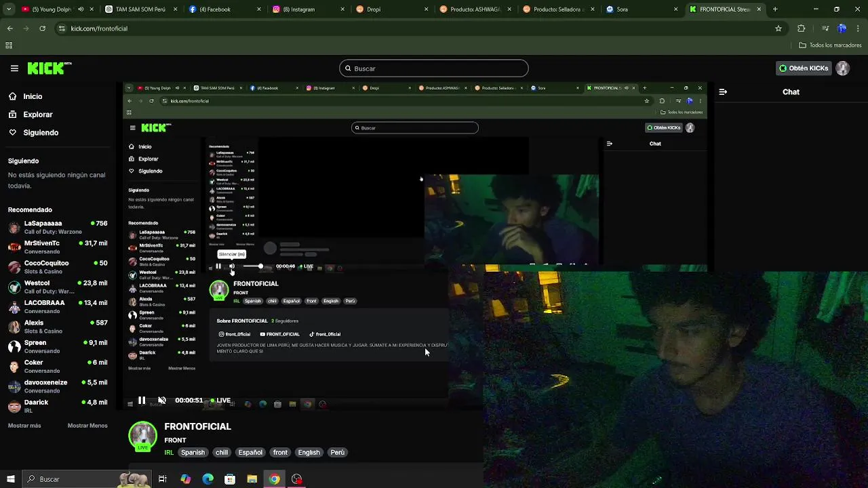The width and height of the screenshot is (868, 488).
Task: Click the Spanish tag
Action: 193,452
